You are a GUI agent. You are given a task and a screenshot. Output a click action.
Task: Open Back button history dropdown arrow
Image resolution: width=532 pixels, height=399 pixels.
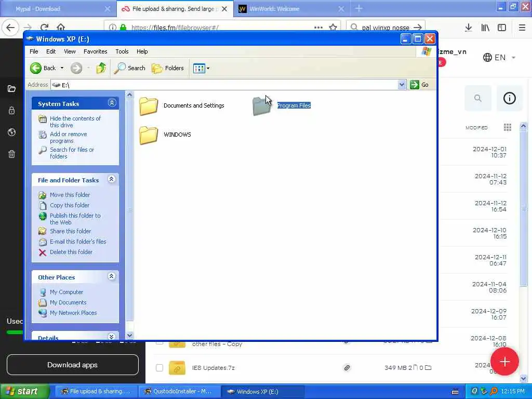(x=62, y=68)
